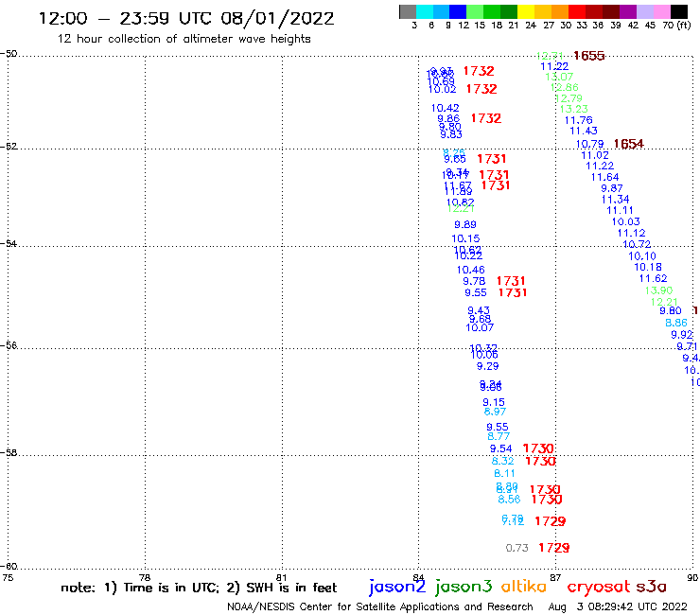The image size is (700, 615).
Task: Click 'NOAA/NESDIS Center for Satellite Applications and Research'
Action: 380,606
